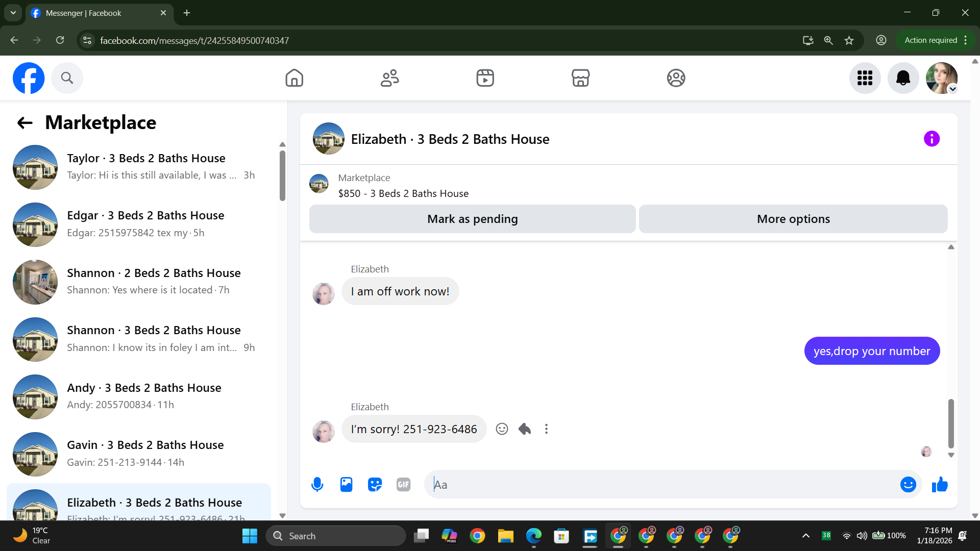Open more options for Elizabeth's message
Image resolution: width=980 pixels, height=551 pixels.
(x=546, y=429)
